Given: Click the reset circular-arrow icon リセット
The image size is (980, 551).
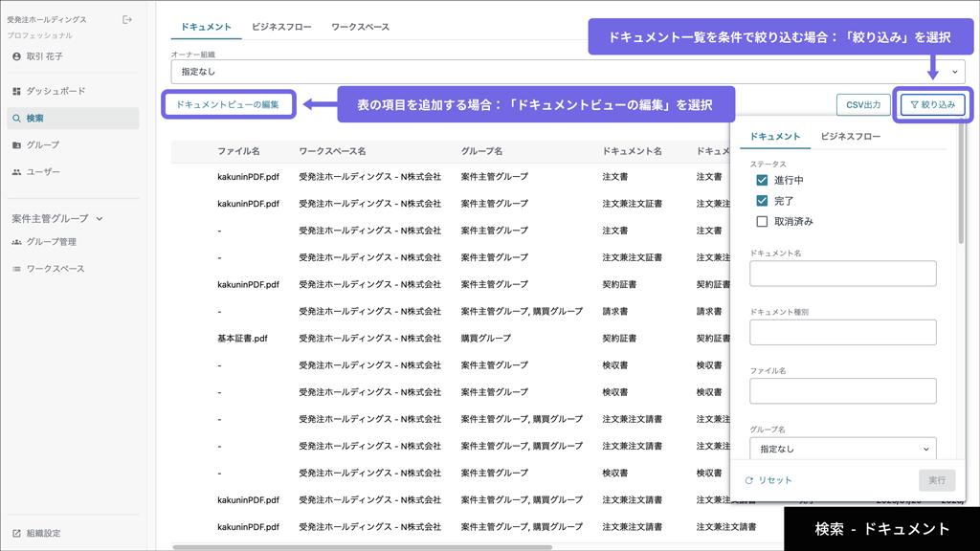Looking at the screenshot, I should 748,480.
